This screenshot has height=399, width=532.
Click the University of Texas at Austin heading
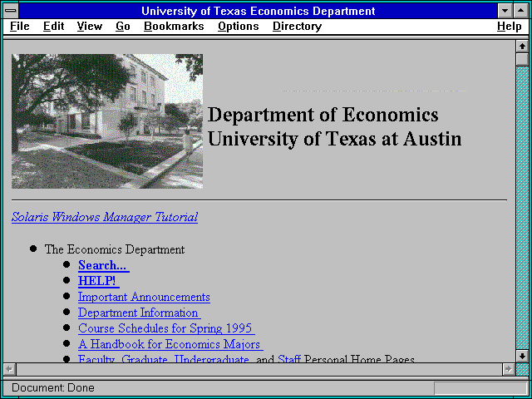(334, 139)
